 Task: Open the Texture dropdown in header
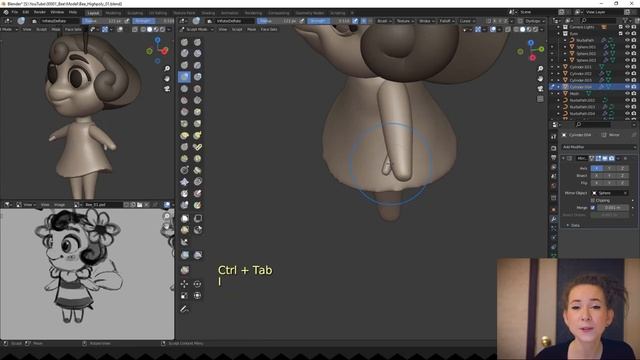(x=405, y=21)
